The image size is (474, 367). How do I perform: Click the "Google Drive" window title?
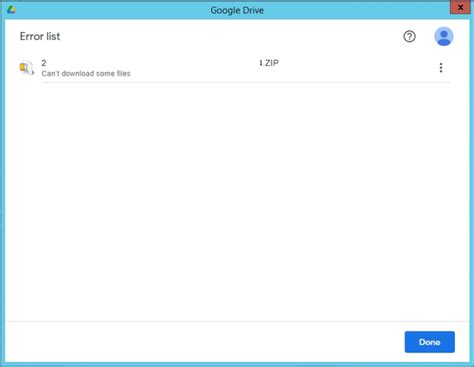(237, 10)
